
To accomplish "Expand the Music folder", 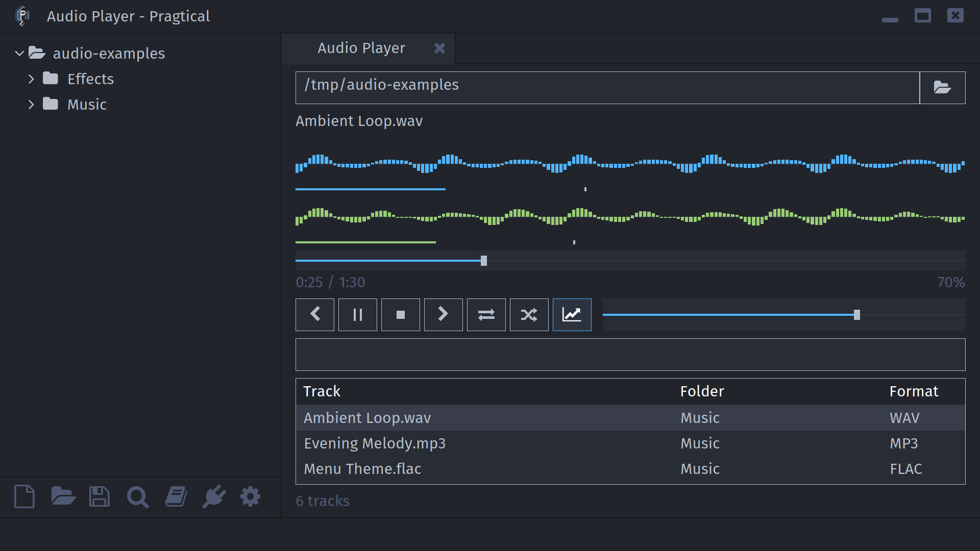I will (x=31, y=104).
